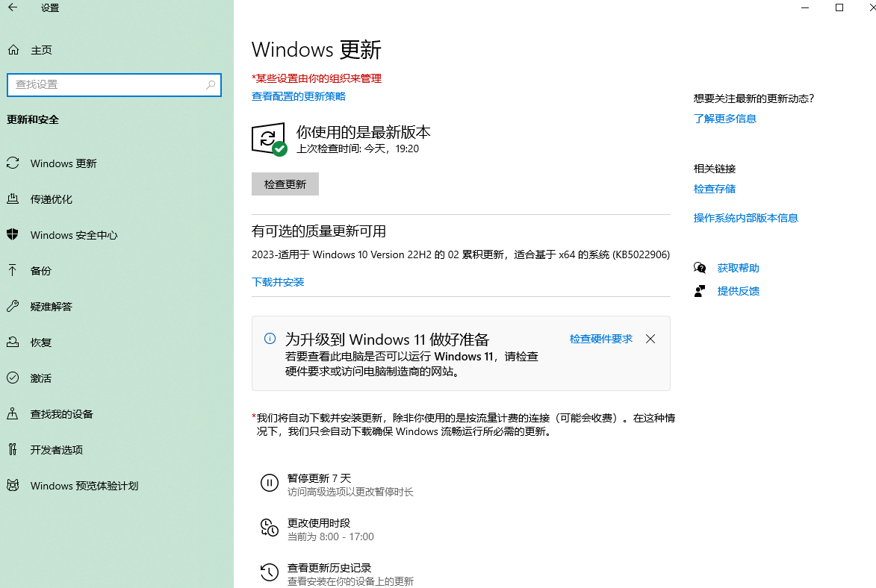This screenshot has height=588, width=876.
Task: Click the wrench icon for 疑难解答
Action: 13,306
